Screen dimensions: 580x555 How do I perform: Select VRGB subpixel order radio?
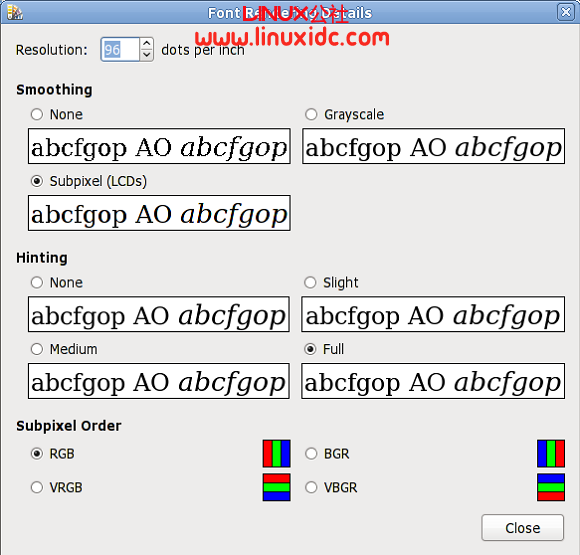pyautogui.click(x=37, y=487)
